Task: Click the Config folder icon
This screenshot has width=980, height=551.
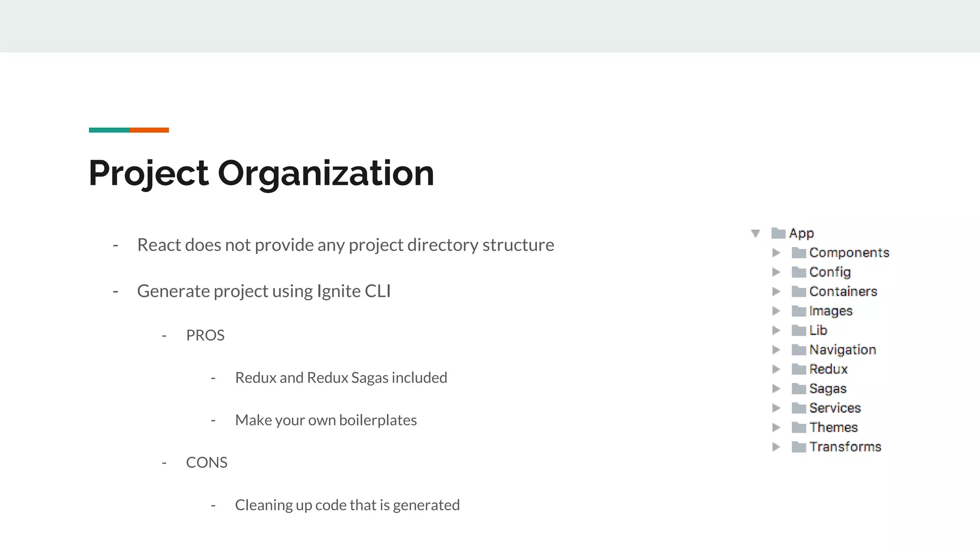Action: (x=799, y=272)
